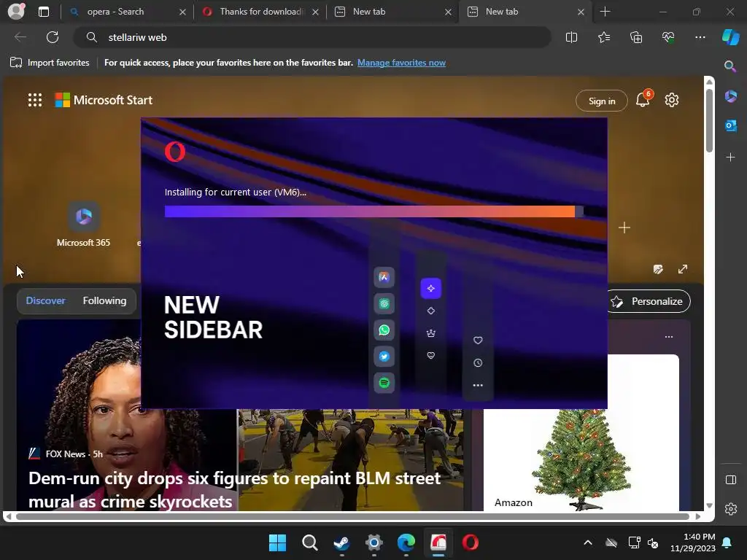Click the Back navigation arrow
747x560 pixels.
pyautogui.click(x=20, y=37)
